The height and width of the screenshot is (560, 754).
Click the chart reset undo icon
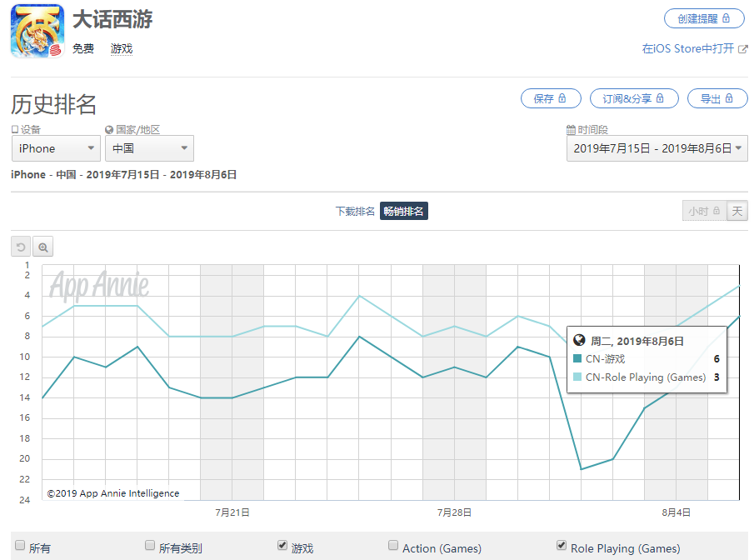21,247
